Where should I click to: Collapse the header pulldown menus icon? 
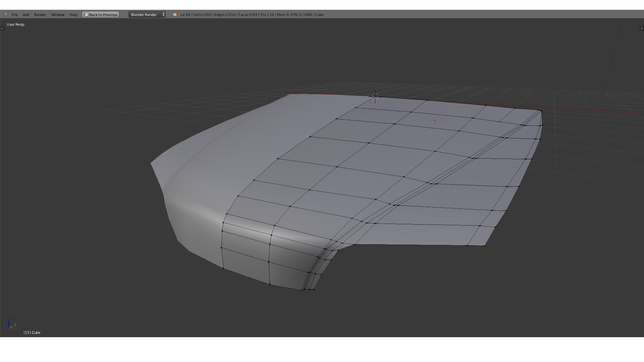[x=6, y=14]
